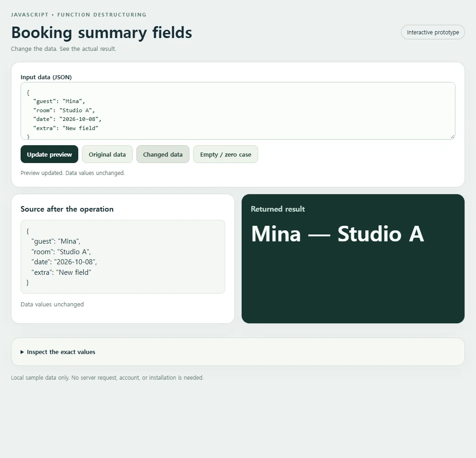Click the "Data values unchanged" note under source
476x458 pixels.
pyautogui.click(x=52, y=304)
